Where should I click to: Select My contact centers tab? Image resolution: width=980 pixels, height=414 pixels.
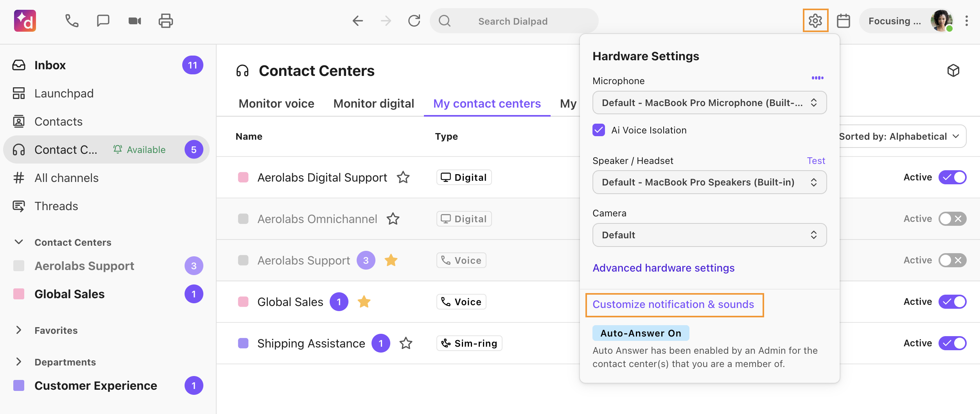tap(487, 103)
